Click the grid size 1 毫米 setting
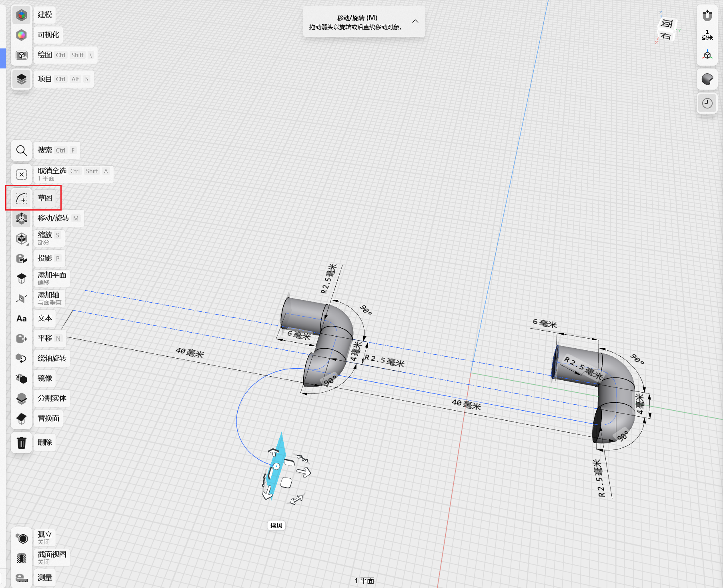This screenshot has height=588, width=723. pyautogui.click(x=707, y=35)
